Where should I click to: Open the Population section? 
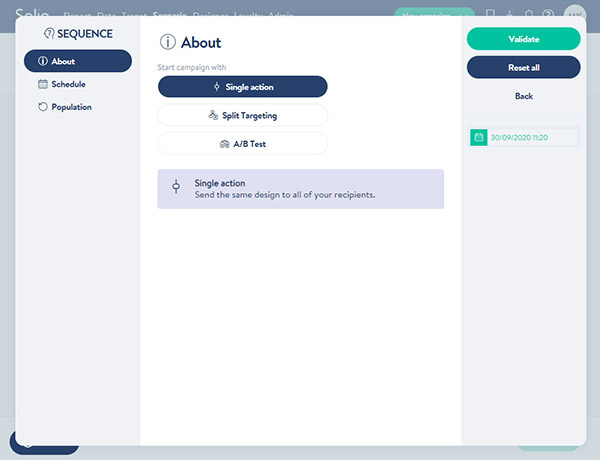point(78,107)
